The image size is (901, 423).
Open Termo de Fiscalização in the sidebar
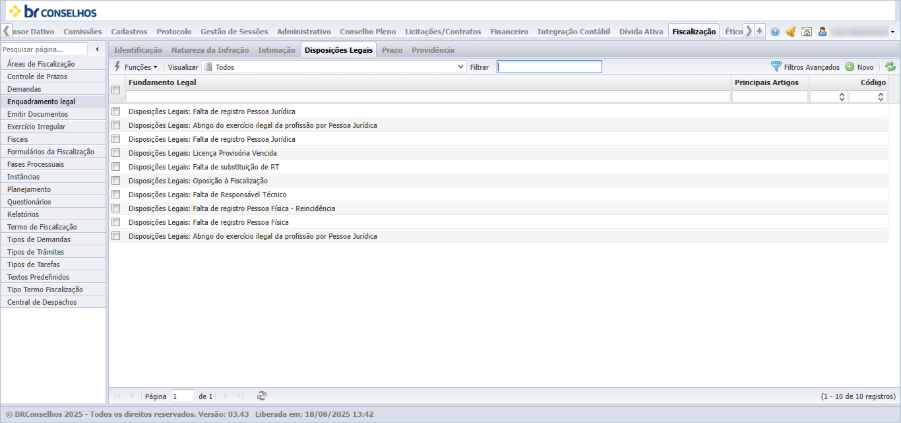click(x=53, y=227)
